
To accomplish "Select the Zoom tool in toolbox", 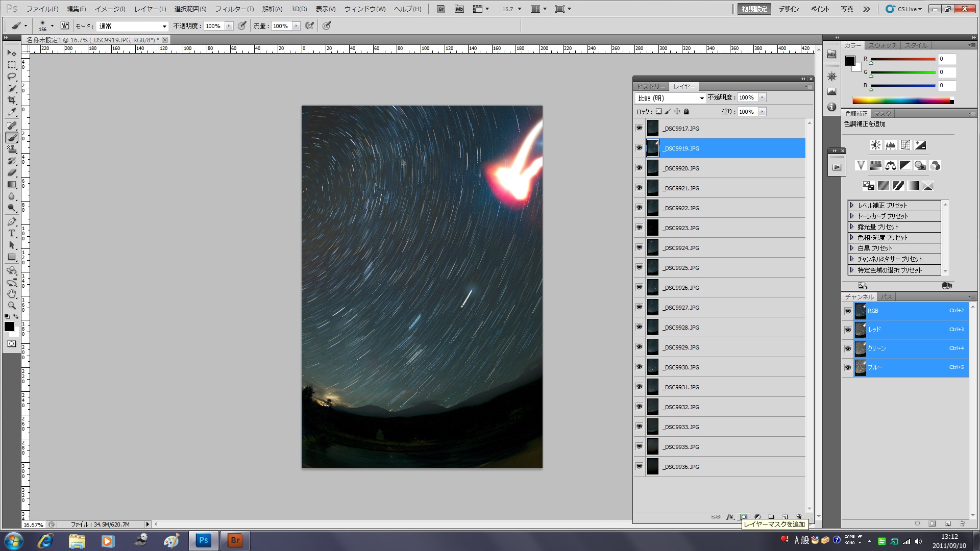I will tap(12, 306).
